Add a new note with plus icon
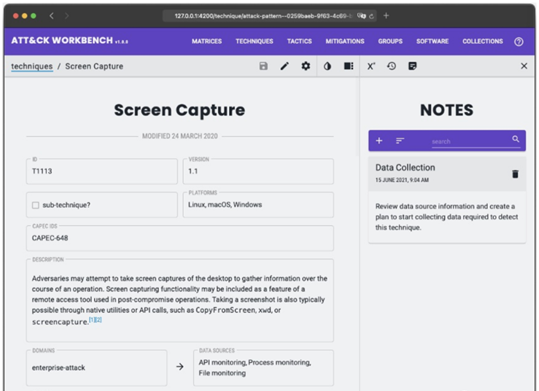The width and height of the screenshot is (539, 391). click(379, 141)
